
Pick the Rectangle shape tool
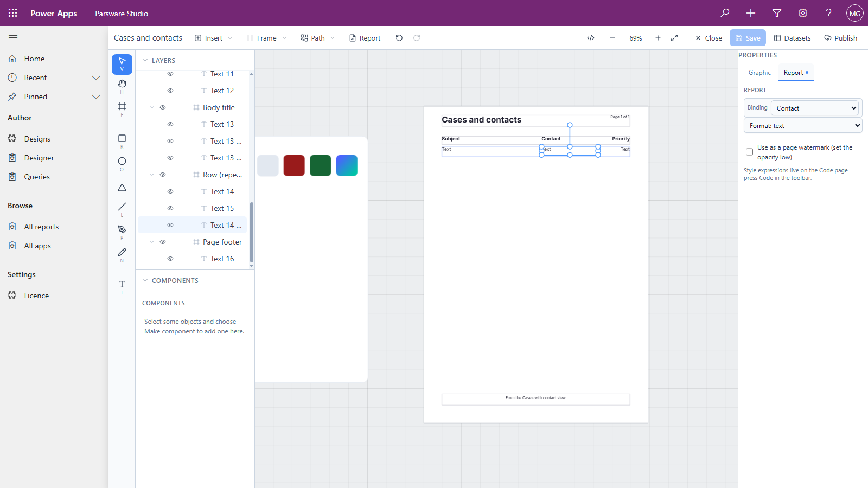point(122,141)
